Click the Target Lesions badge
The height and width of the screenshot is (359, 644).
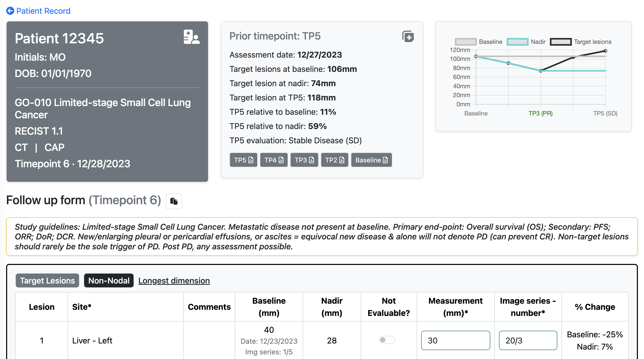(47, 280)
